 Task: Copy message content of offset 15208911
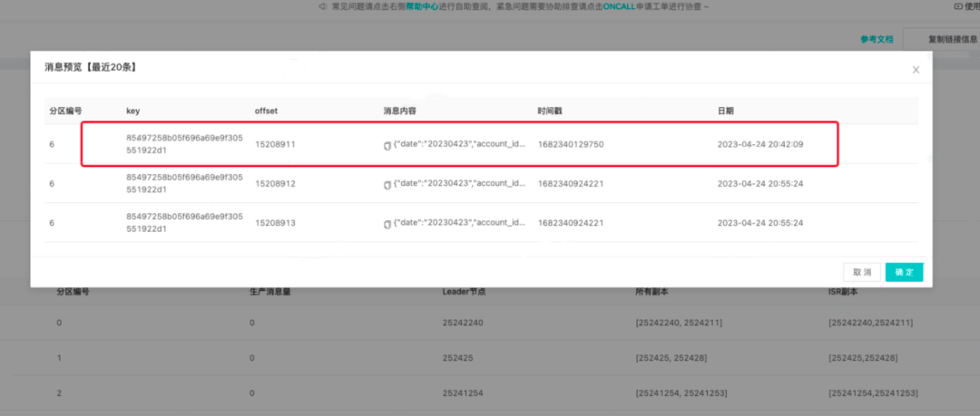click(387, 146)
